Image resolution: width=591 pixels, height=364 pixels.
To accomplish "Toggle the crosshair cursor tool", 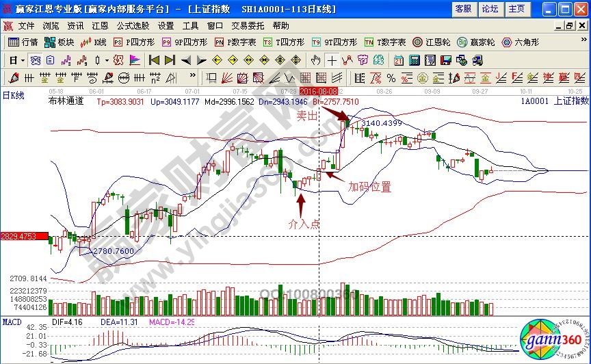I will click(x=332, y=60).
